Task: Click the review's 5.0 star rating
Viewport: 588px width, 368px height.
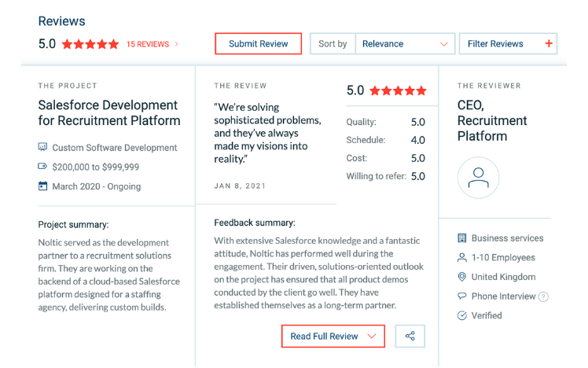Action: click(x=398, y=90)
